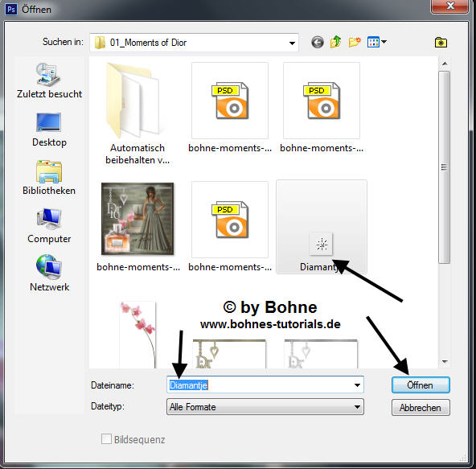Screen dimensions: 476x469
Task: Click the file list vertical scrollbar handle
Action: pyautogui.click(x=444, y=167)
